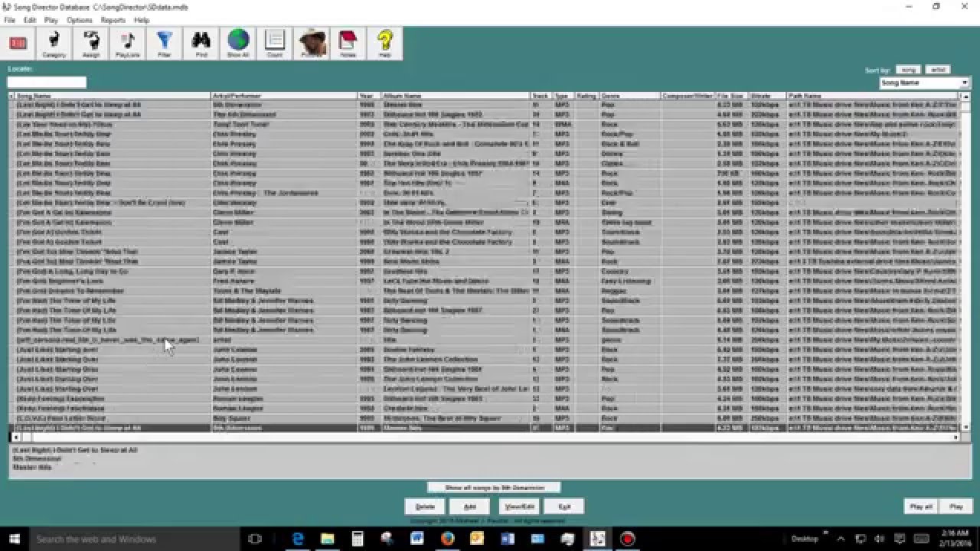980x551 pixels.
Task: Click the vertical scrollbar up arrow
Action: click(965, 97)
